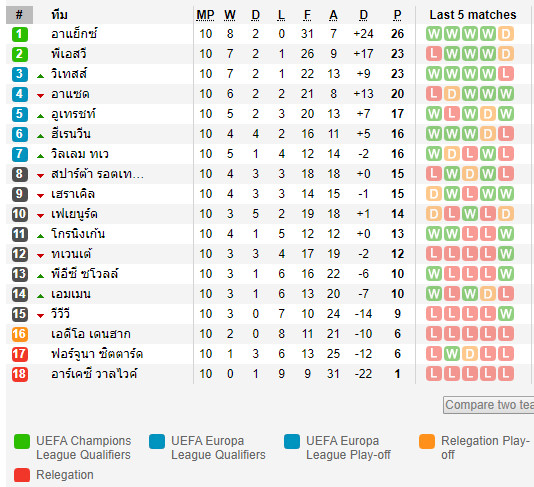Screen dimensions: 534x487
Task: Click the green rank 1 position badge
Action: (19, 34)
